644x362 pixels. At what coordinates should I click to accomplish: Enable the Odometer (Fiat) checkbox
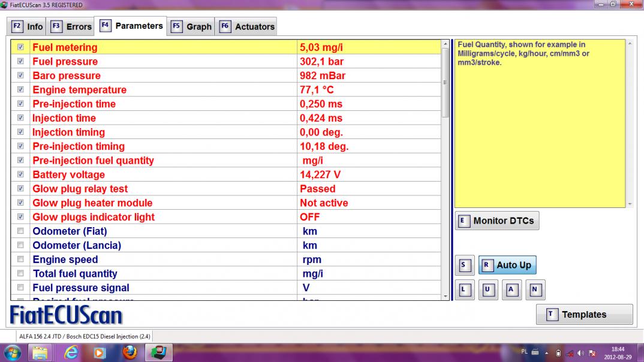click(x=20, y=231)
